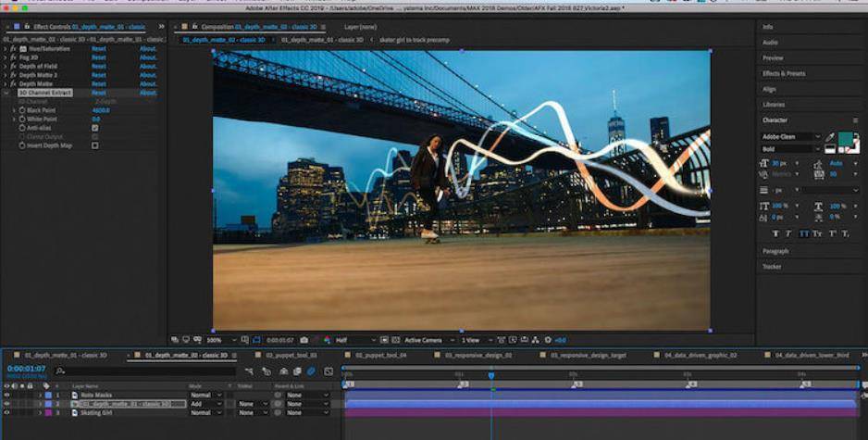868x440 pixels.
Task: Toggle All Caps text style icon
Action: [803, 233]
